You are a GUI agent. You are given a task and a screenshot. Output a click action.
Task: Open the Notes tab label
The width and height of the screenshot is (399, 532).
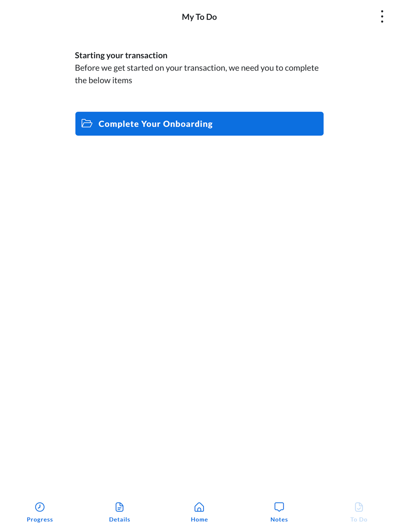pos(279,519)
